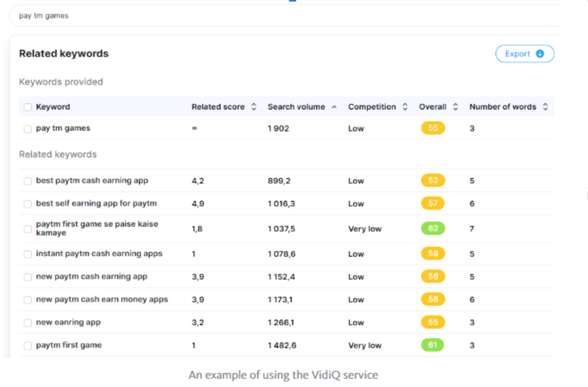Toggle the select-all Keyword header checkbox
Screen dimensions: 588x387
pos(28,107)
